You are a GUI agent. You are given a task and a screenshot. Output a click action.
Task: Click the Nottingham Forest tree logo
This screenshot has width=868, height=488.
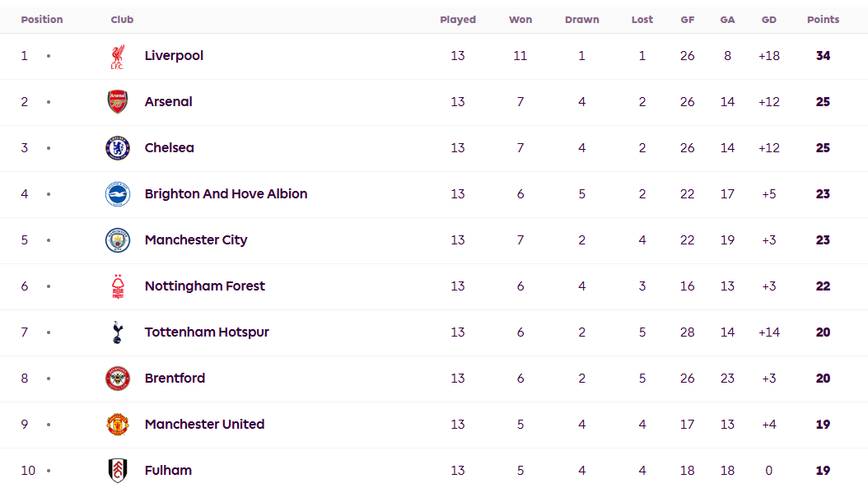(118, 286)
